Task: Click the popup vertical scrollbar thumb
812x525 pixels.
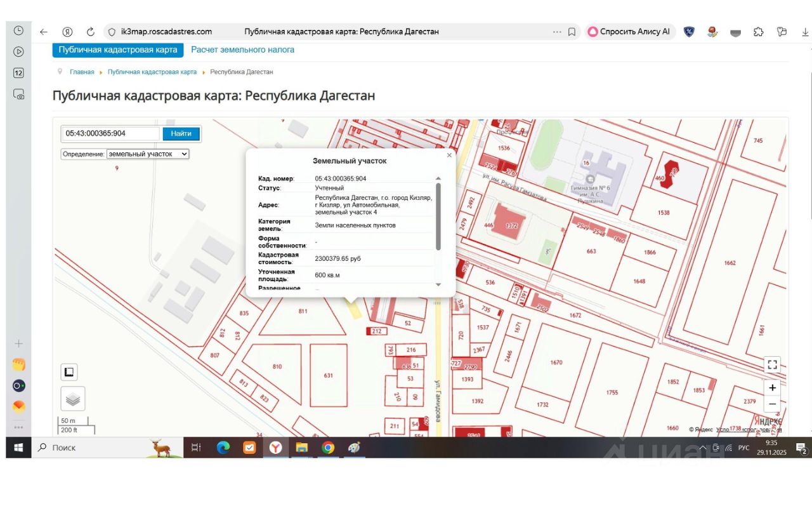Action: click(x=438, y=216)
